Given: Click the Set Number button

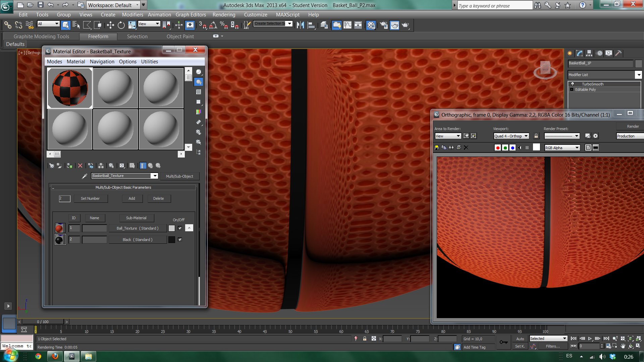Looking at the screenshot, I should 90,198.
